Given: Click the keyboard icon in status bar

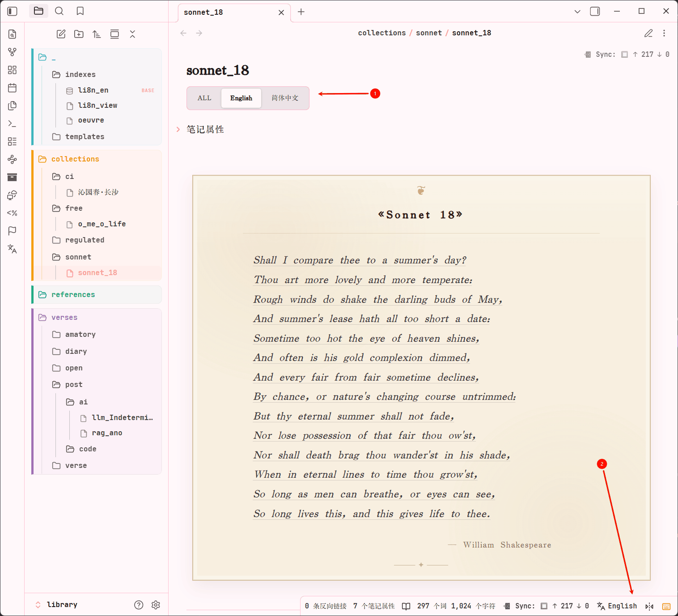Looking at the screenshot, I should [x=666, y=606].
